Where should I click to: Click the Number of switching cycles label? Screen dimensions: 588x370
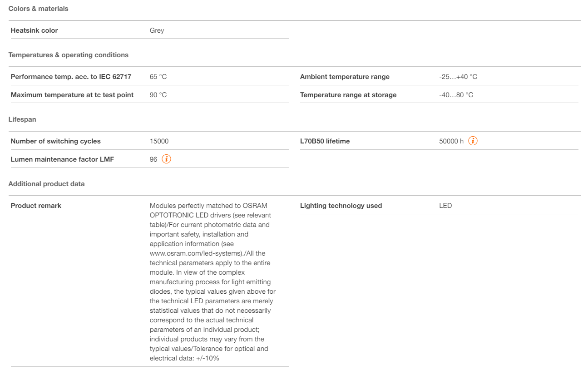(55, 141)
